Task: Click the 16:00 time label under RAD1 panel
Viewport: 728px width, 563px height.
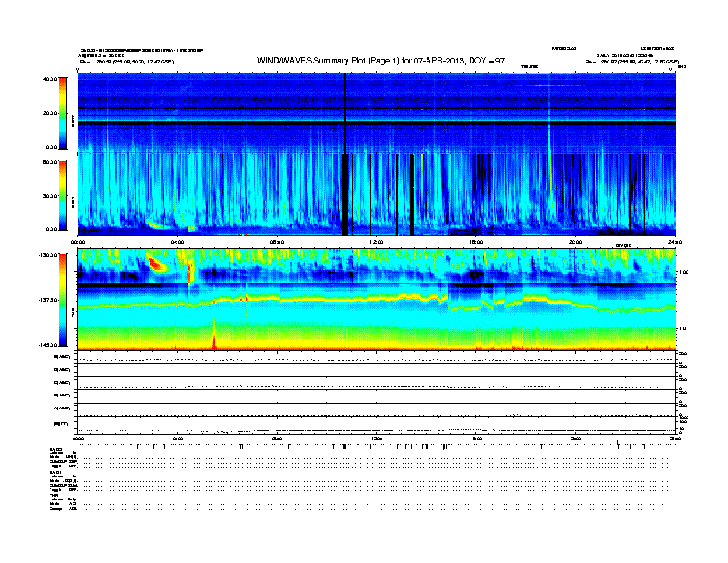Action: 476,242
